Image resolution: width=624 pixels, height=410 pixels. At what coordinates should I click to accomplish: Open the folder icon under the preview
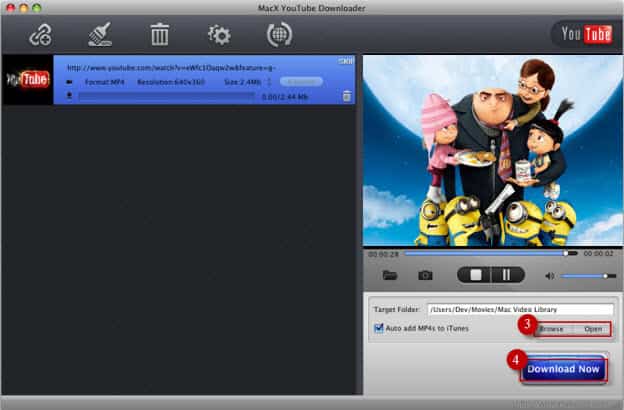(x=390, y=275)
